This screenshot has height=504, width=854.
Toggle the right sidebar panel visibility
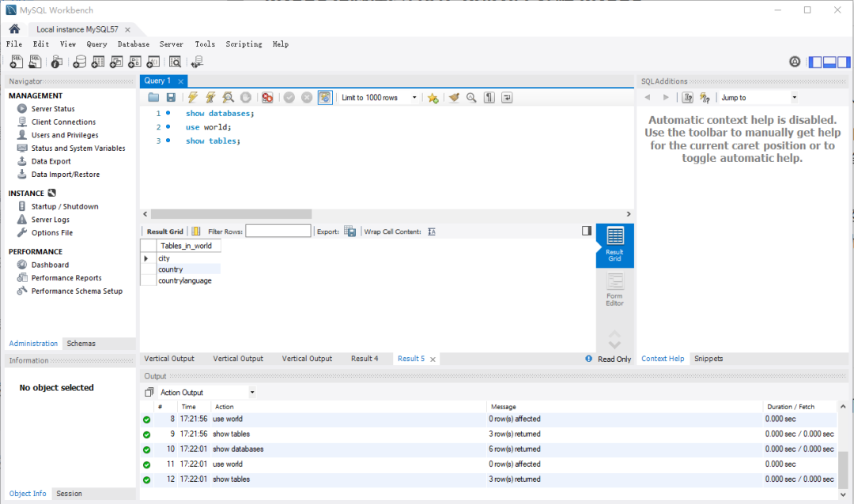click(844, 62)
